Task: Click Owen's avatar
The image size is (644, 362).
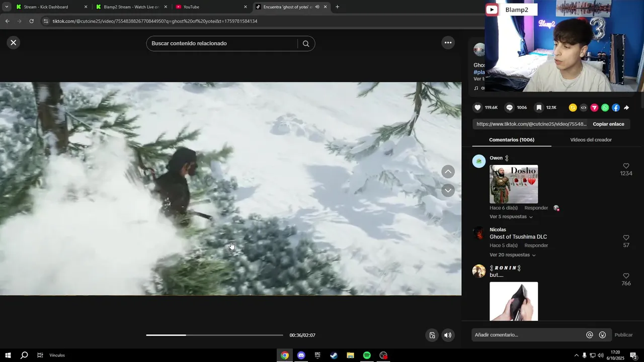Action: [x=479, y=161]
